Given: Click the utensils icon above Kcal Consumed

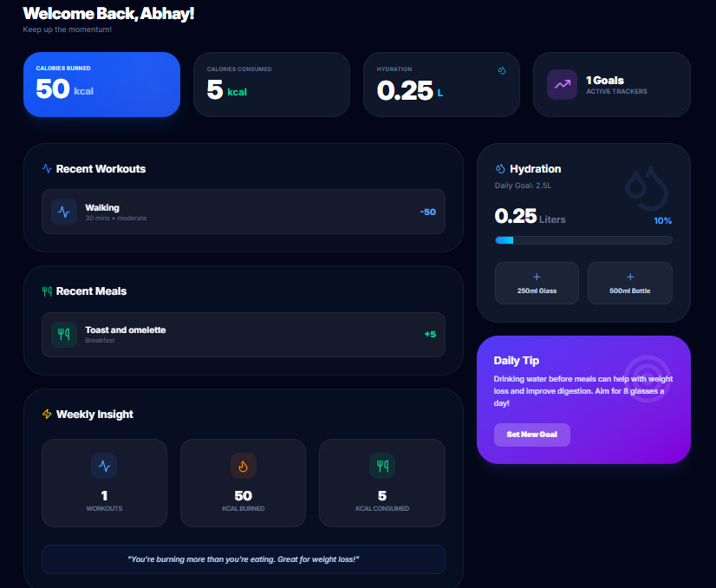Looking at the screenshot, I should pyautogui.click(x=381, y=466).
